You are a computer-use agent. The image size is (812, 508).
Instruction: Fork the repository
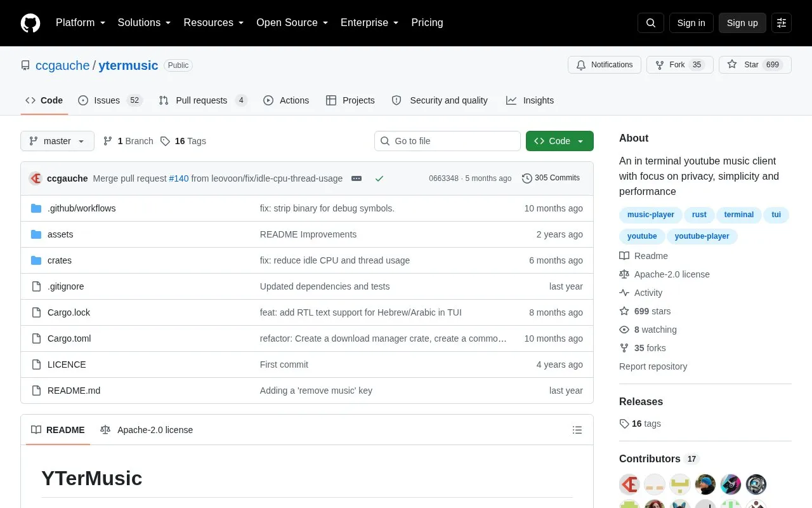680,65
